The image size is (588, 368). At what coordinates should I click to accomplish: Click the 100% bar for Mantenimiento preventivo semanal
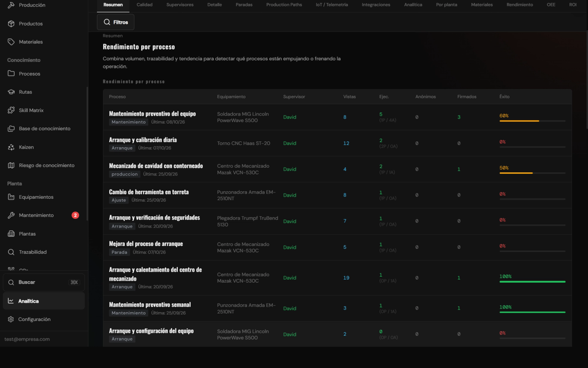532,312
